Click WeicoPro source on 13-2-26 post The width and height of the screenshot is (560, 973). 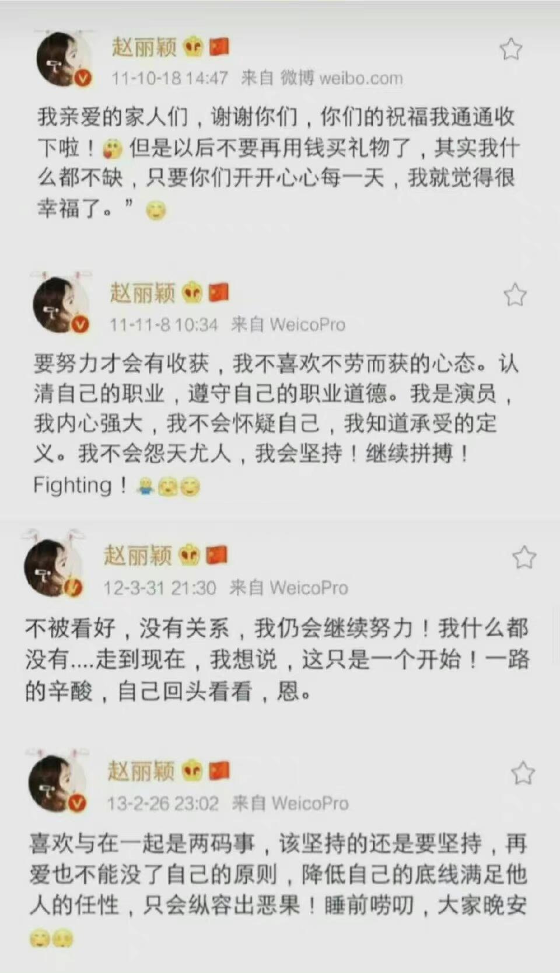click(x=310, y=803)
